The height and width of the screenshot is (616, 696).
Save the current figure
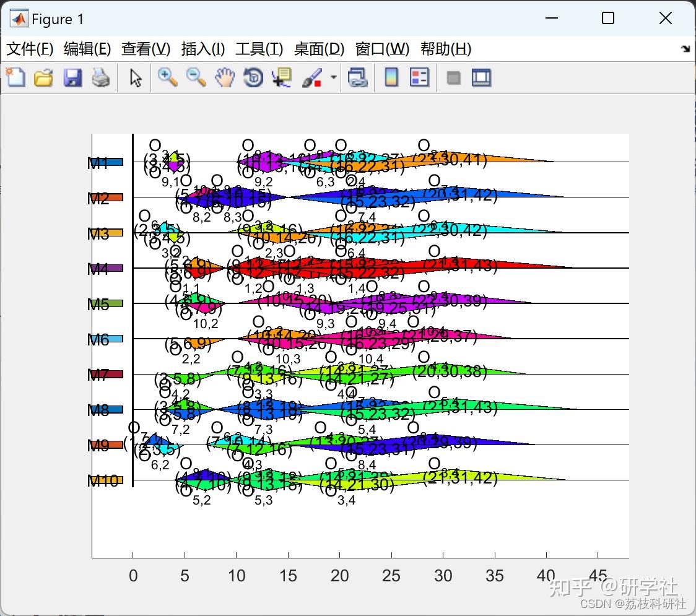pyautogui.click(x=72, y=77)
